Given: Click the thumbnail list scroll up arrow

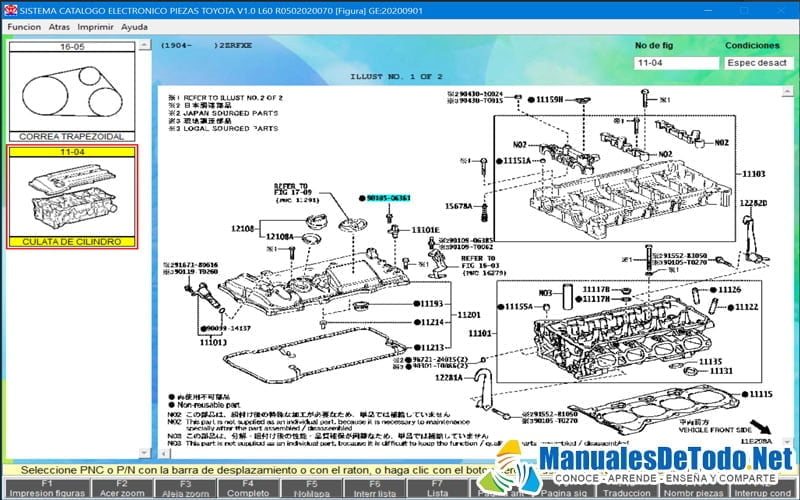Looking at the screenshot, I should tap(144, 45).
